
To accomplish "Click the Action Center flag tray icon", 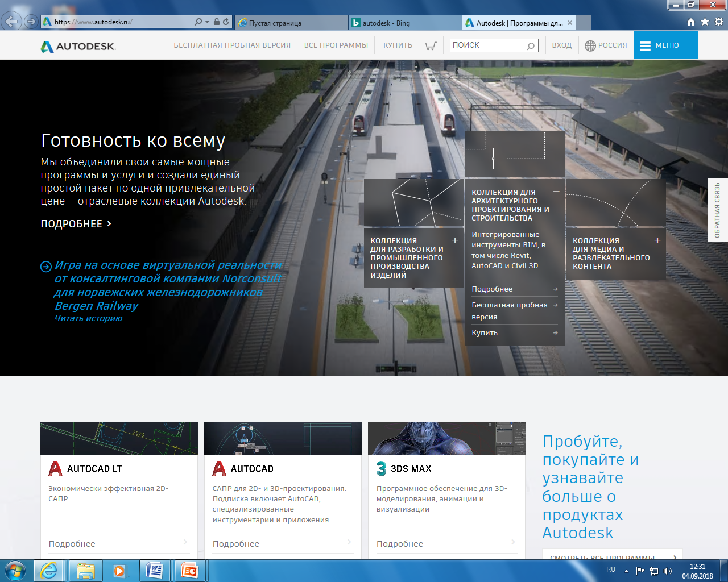I will click(640, 571).
